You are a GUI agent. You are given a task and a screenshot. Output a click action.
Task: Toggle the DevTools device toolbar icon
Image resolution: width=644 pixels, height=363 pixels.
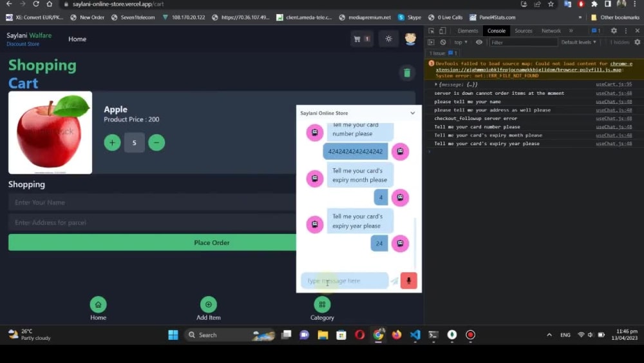442,31
